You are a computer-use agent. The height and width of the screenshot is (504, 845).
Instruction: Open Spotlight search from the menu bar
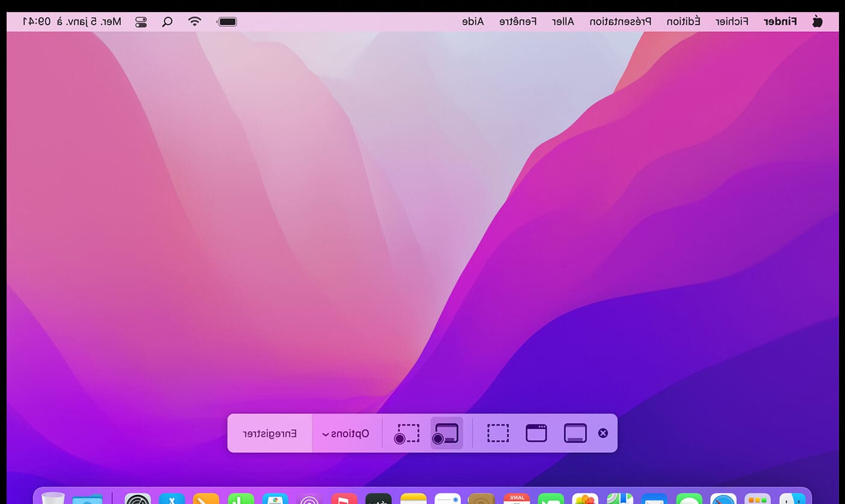167,22
